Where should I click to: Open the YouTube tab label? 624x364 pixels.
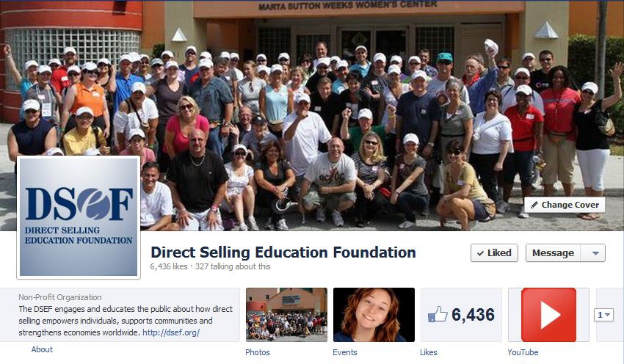tap(523, 352)
